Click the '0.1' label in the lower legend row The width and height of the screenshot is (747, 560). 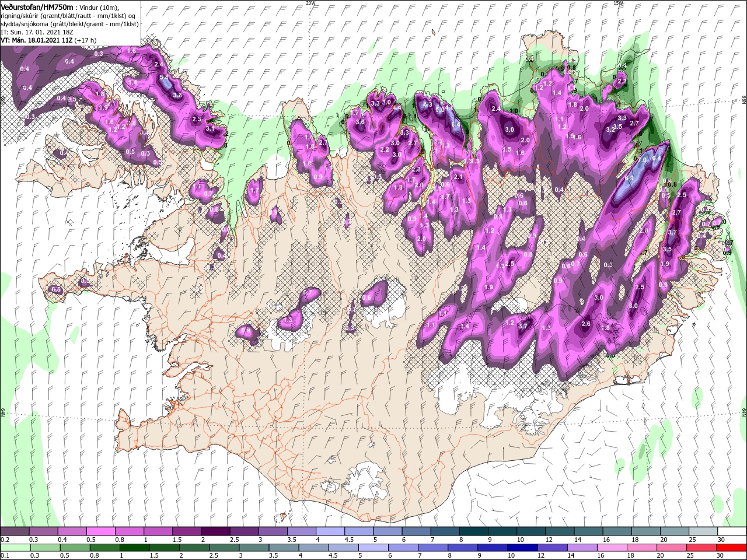coord(5,555)
